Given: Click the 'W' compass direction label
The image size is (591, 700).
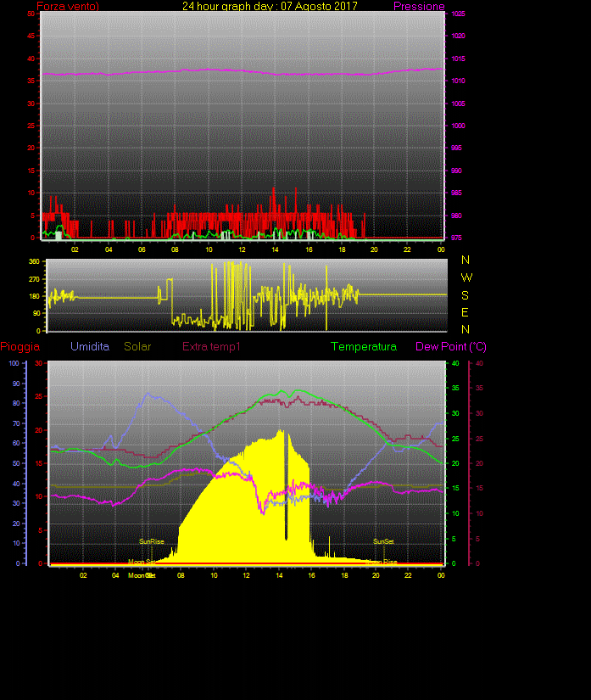Looking at the screenshot, I should [x=466, y=277].
